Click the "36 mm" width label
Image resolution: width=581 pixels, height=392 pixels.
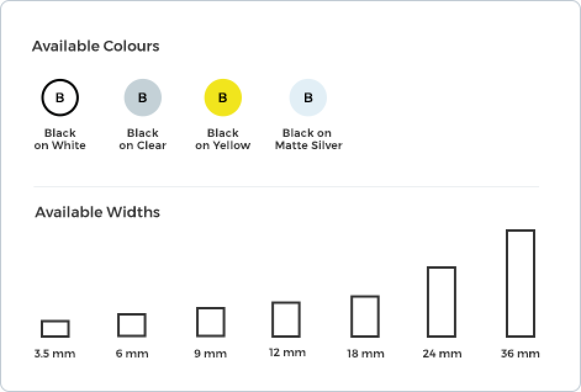click(x=521, y=354)
